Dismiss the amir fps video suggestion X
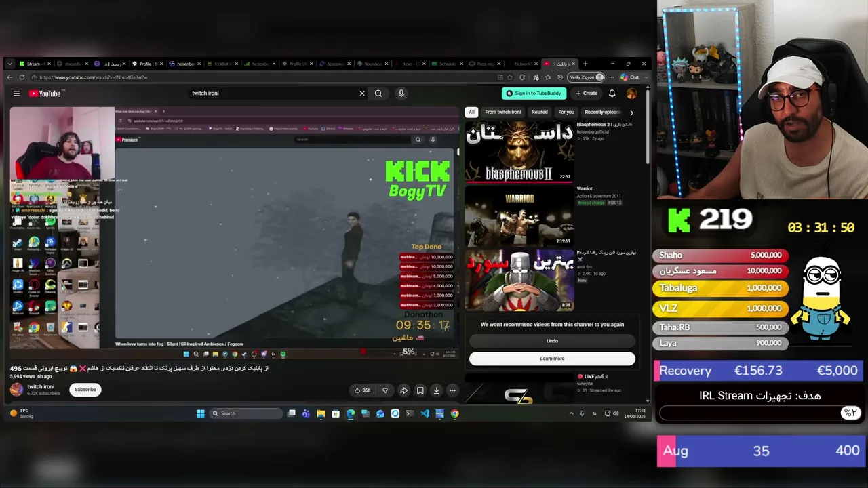868x488 pixels. [580, 259]
